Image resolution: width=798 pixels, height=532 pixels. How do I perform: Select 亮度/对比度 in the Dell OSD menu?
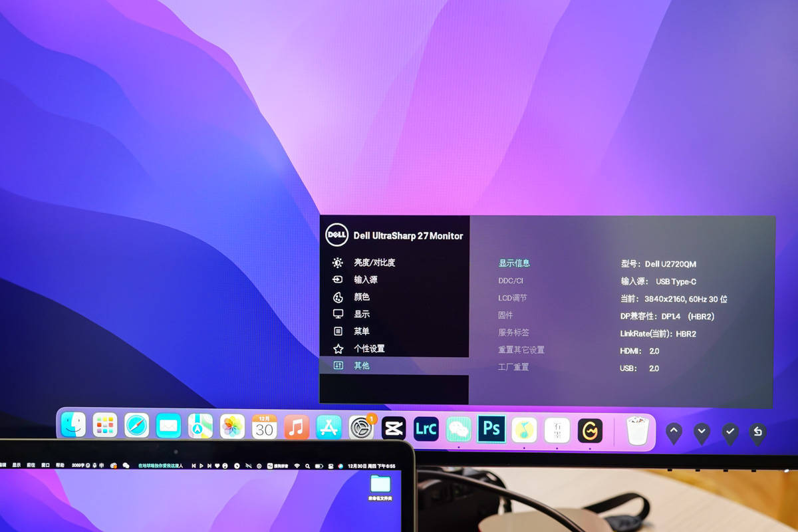pyautogui.click(x=374, y=263)
